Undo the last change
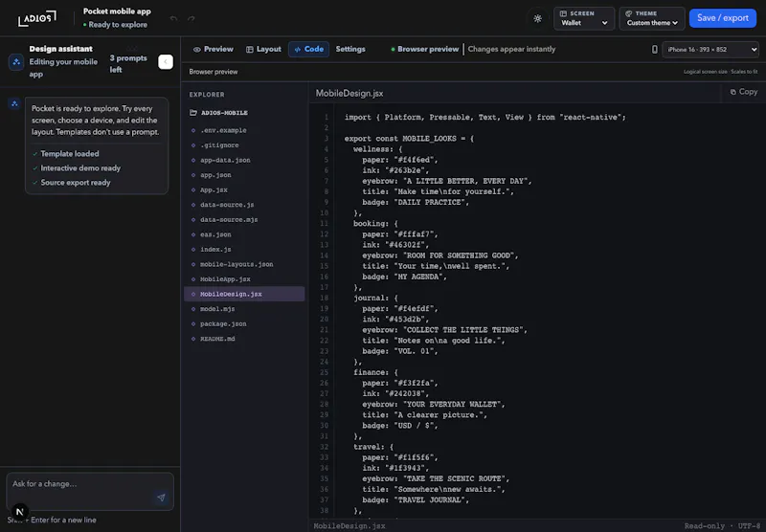Screen dimensions: 766x532 pos(173,18)
